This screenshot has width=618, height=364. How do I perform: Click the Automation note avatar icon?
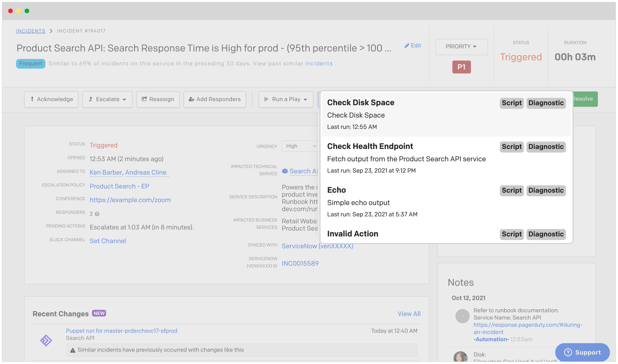point(462,316)
